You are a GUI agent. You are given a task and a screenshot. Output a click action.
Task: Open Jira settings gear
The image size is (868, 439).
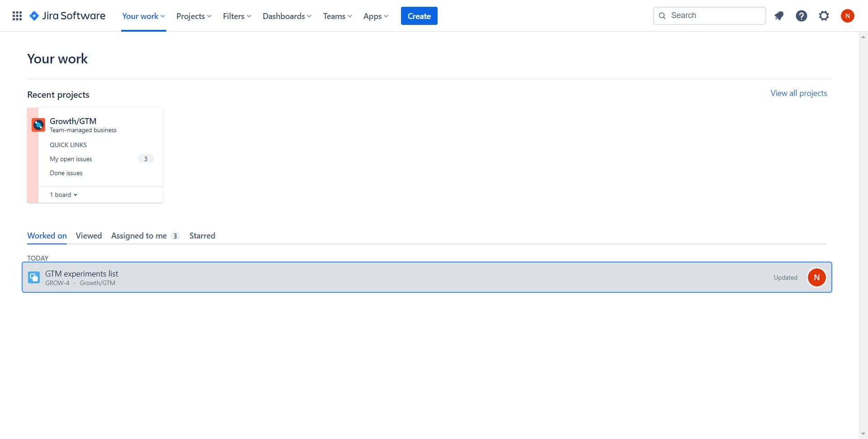pyautogui.click(x=824, y=15)
